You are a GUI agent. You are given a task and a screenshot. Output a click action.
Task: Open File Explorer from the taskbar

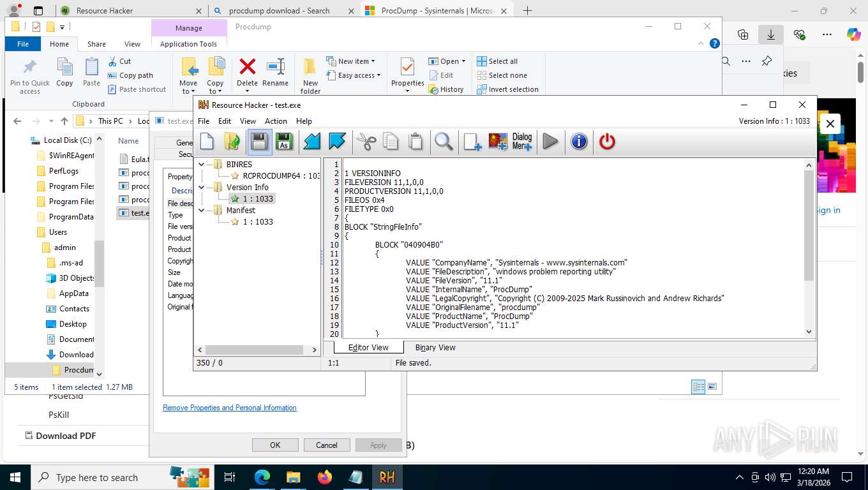[293, 477]
